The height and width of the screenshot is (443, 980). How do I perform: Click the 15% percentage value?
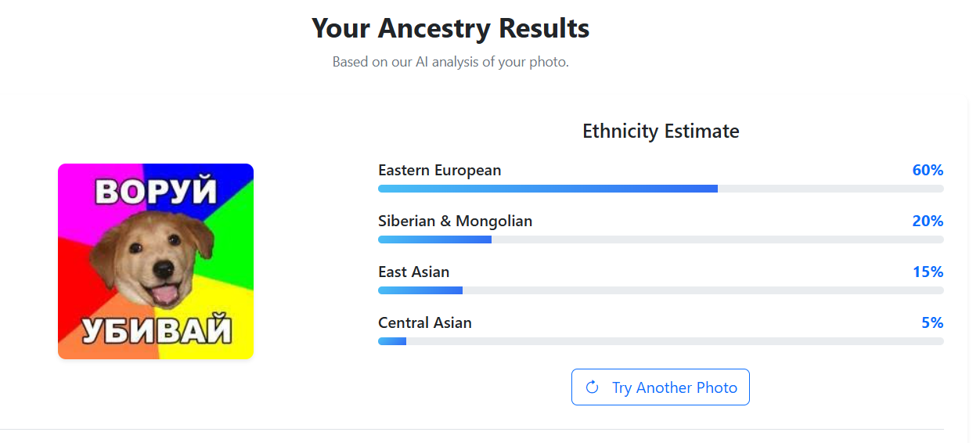tap(928, 272)
